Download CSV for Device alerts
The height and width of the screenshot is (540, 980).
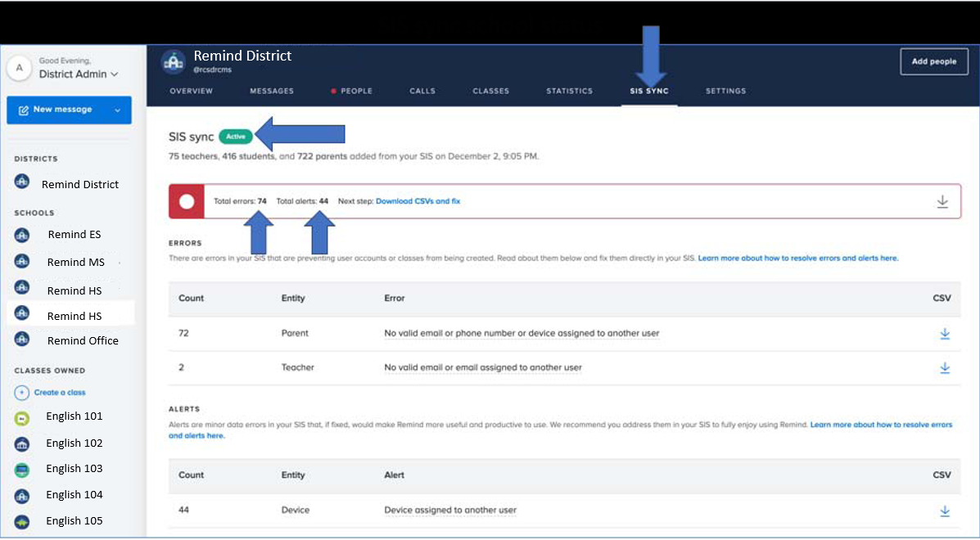pyautogui.click(x=945, y=511)
